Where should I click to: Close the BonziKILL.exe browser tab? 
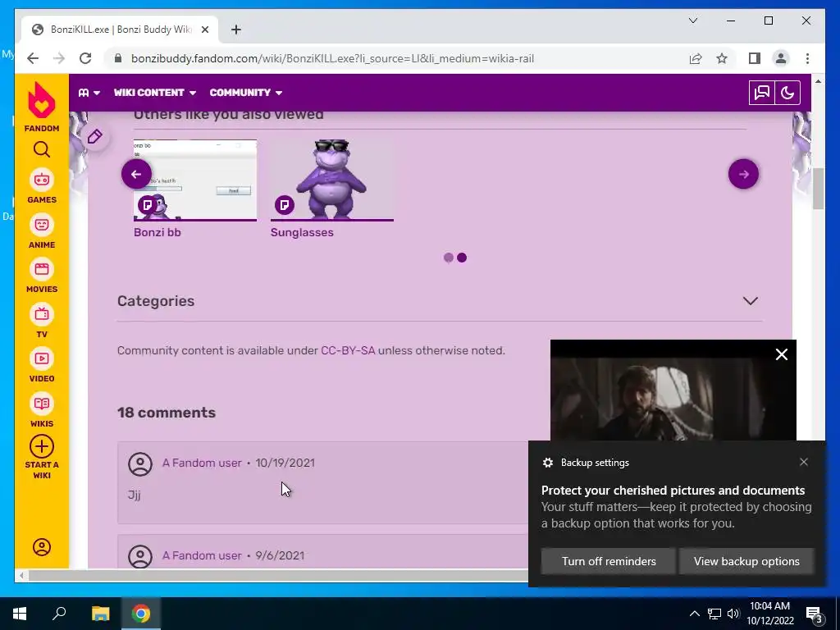pos(204,30)
